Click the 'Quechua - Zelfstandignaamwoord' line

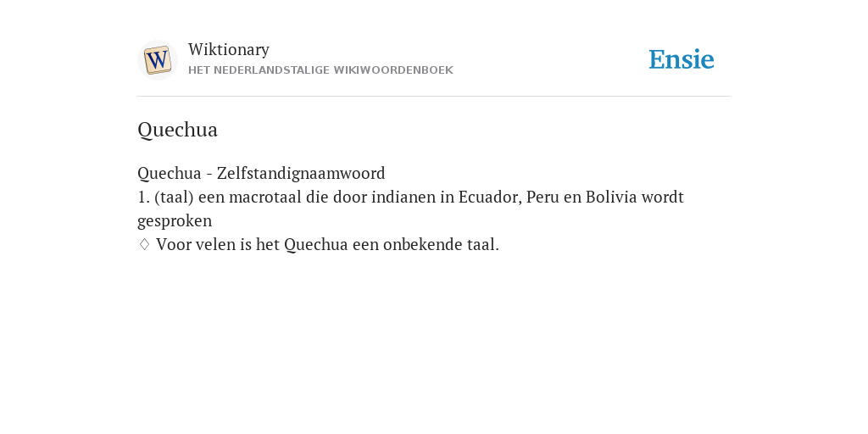261,173
